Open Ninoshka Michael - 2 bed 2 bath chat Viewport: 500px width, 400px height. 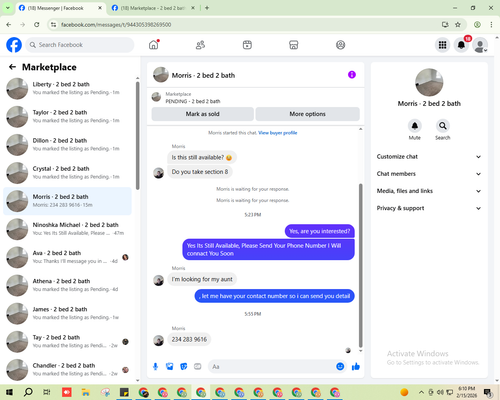tap(68, 229)
